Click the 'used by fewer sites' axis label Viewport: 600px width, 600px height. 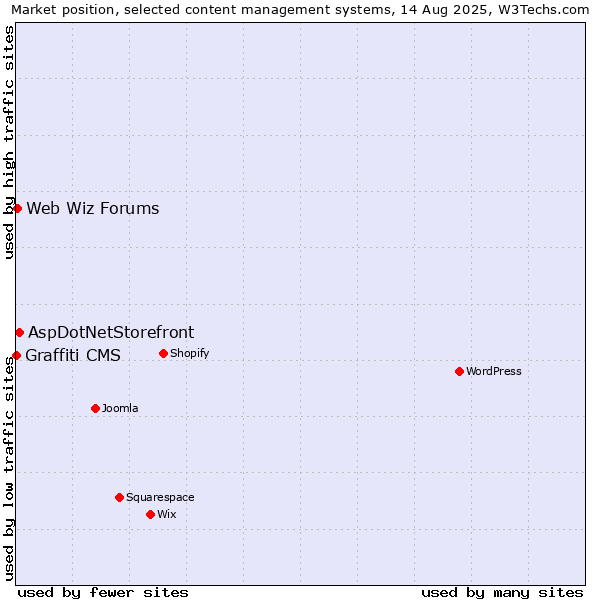103,593
